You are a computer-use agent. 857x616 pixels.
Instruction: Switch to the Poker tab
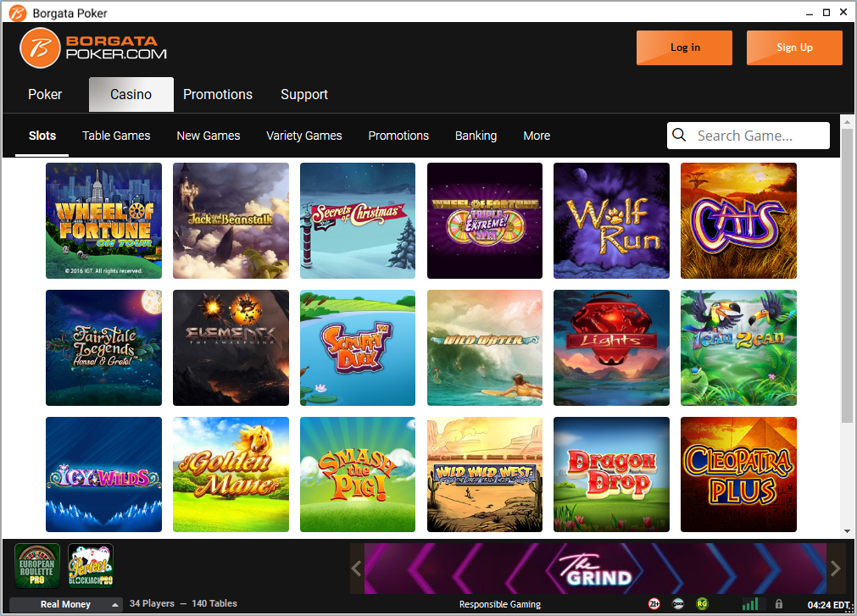click(x=45, y=94)
